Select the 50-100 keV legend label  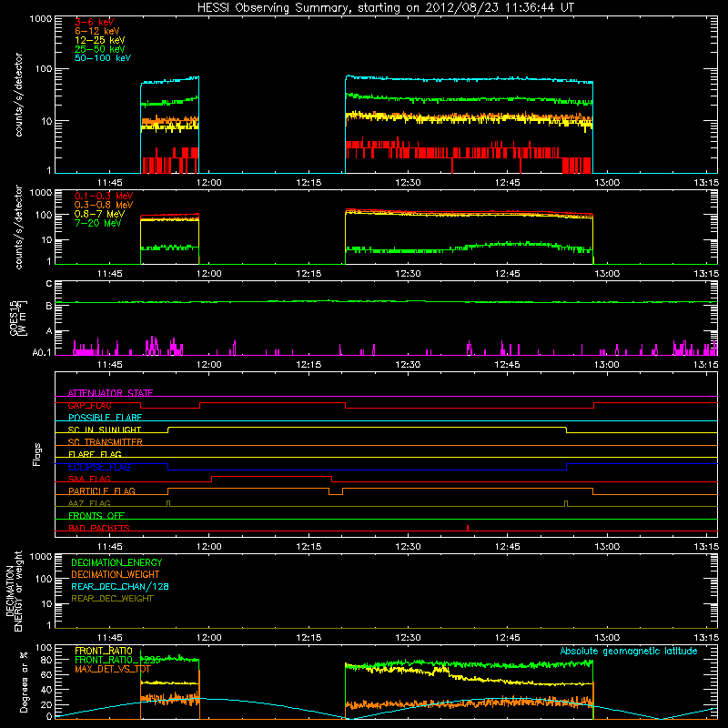103,58
